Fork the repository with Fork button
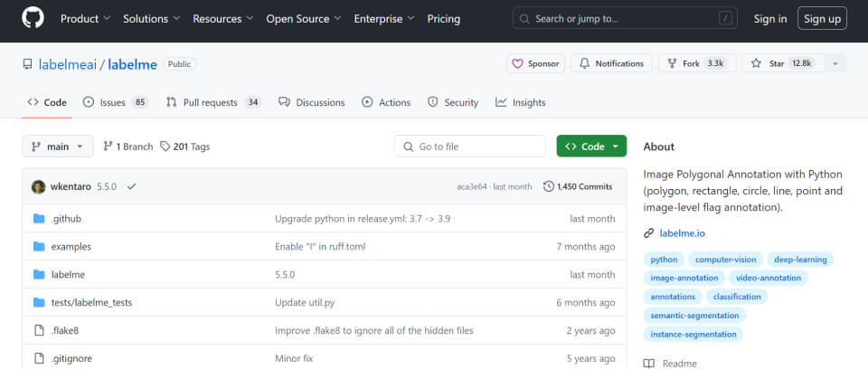Image resolution: width=868 pixels, height=369 pixels. pyautogui.click(x=697, y=63)
